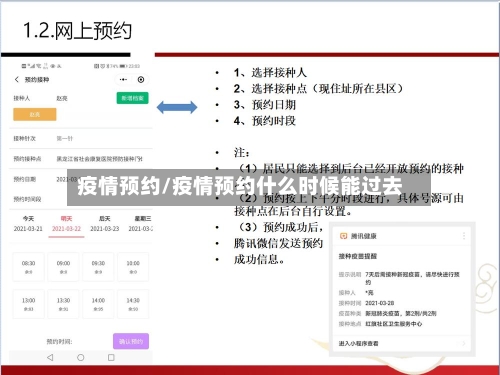Viewport: 500px width, 375px height.
Task: Tap the 预约时间段 label
Action: (x=27, y=199)
